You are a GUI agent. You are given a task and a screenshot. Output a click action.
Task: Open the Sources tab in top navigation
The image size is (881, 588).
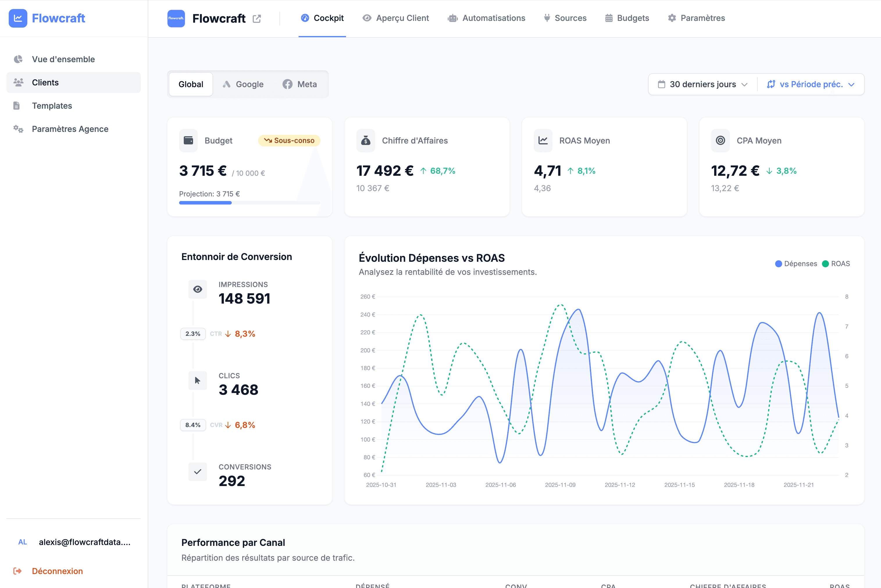(x=565, y=18)
